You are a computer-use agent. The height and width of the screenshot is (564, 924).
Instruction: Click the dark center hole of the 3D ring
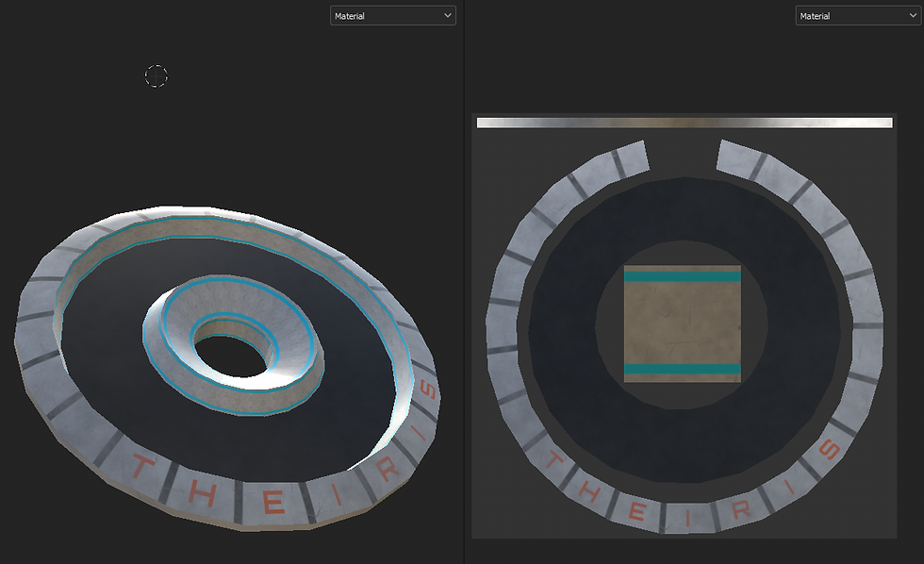coord(230,357)
